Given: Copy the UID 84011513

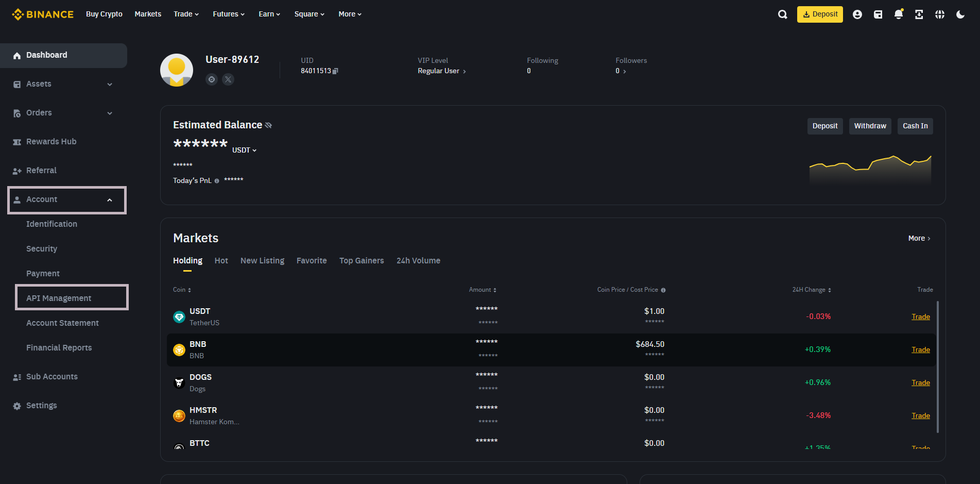Looking at the screenshot, I should 335,71.
